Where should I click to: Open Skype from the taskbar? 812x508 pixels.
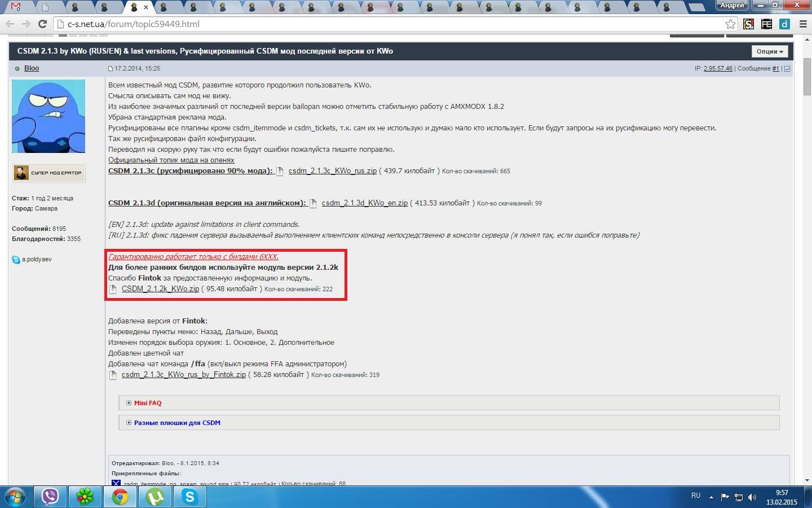(190, 497)
